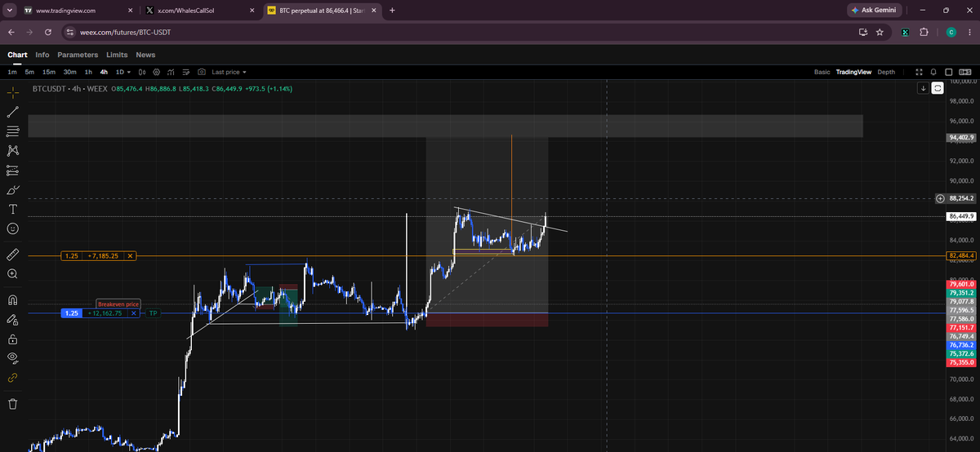Switch chart mode to Depth

click(x=886, y=72)
